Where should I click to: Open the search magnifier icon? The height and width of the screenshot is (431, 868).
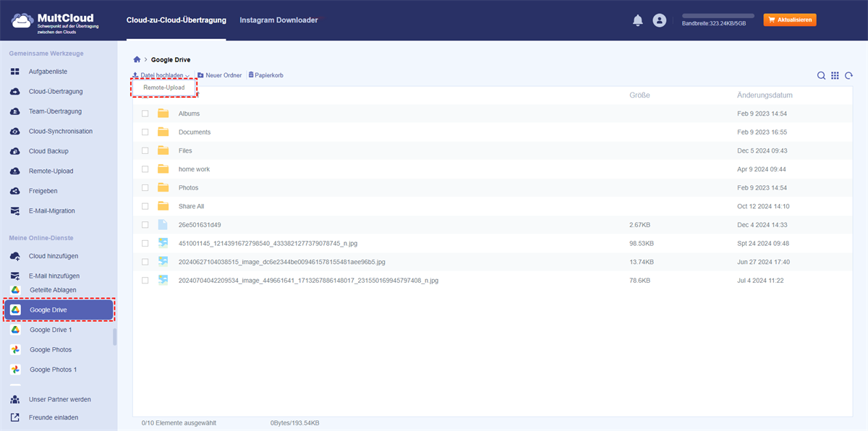(821, 76)
